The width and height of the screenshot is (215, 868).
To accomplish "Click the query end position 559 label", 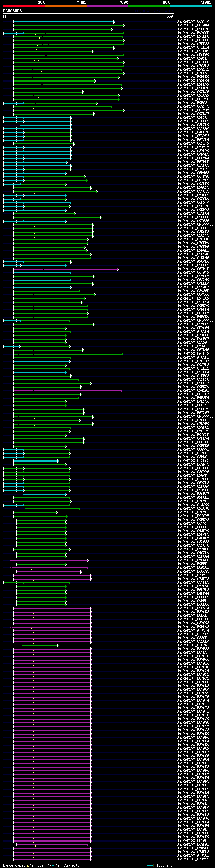I will (170, 16).
